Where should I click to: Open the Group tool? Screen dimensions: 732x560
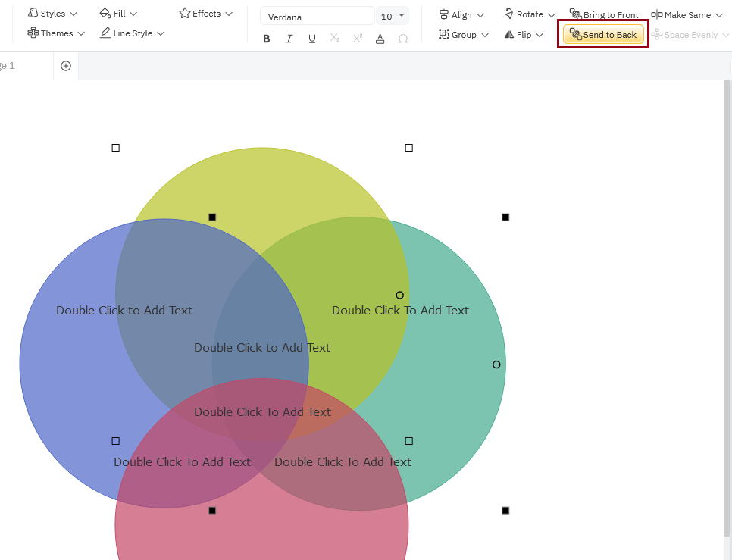click(463, 34)
